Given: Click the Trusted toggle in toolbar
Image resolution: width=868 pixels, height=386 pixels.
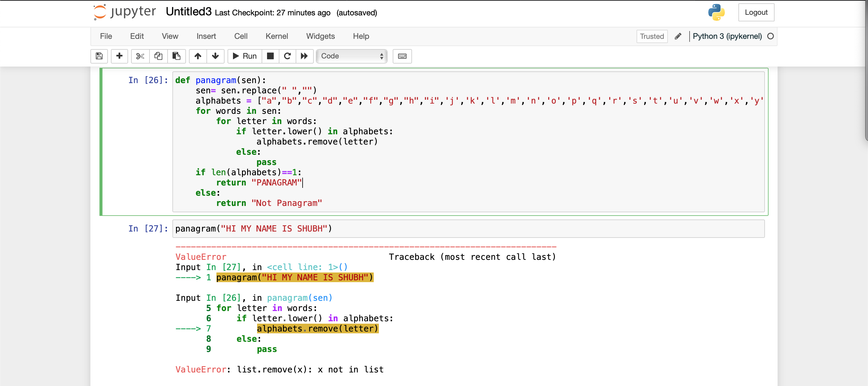Looking at the screenshot, I should (652, 36).
